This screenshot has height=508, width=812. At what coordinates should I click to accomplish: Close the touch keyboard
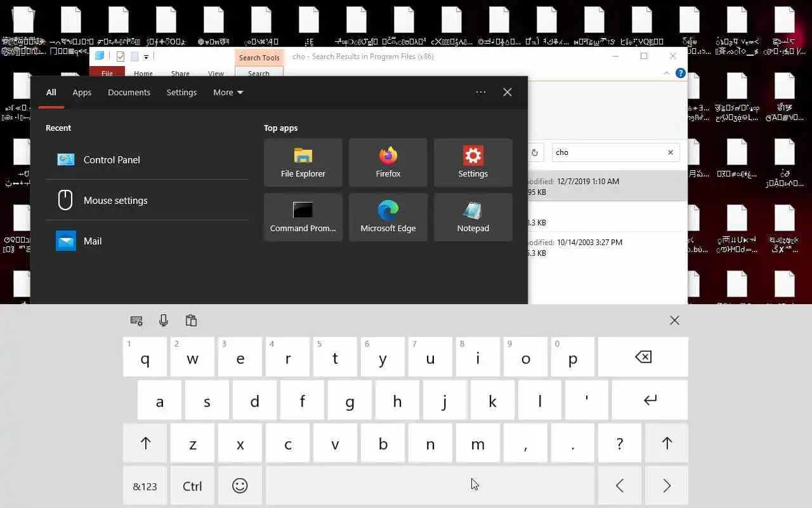674,321
